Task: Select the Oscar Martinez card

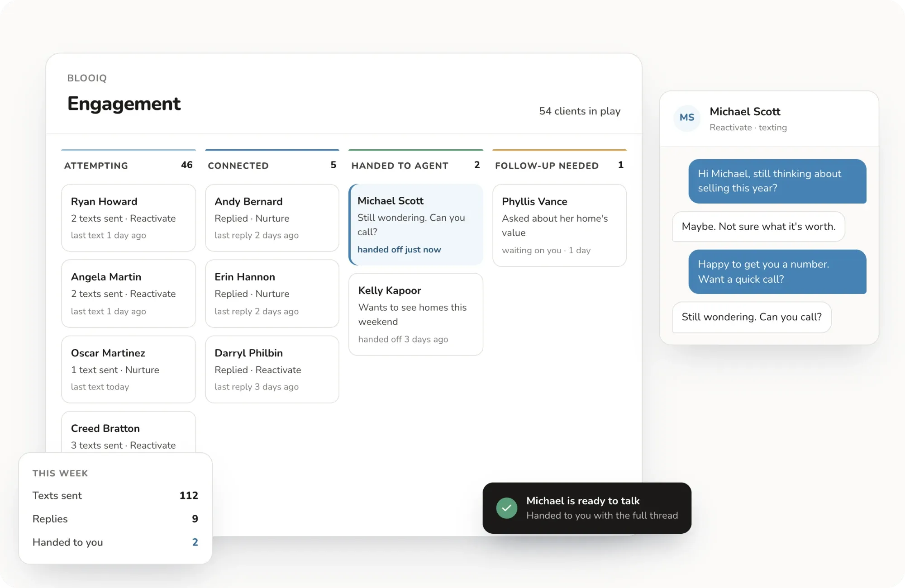Action: 129,369
